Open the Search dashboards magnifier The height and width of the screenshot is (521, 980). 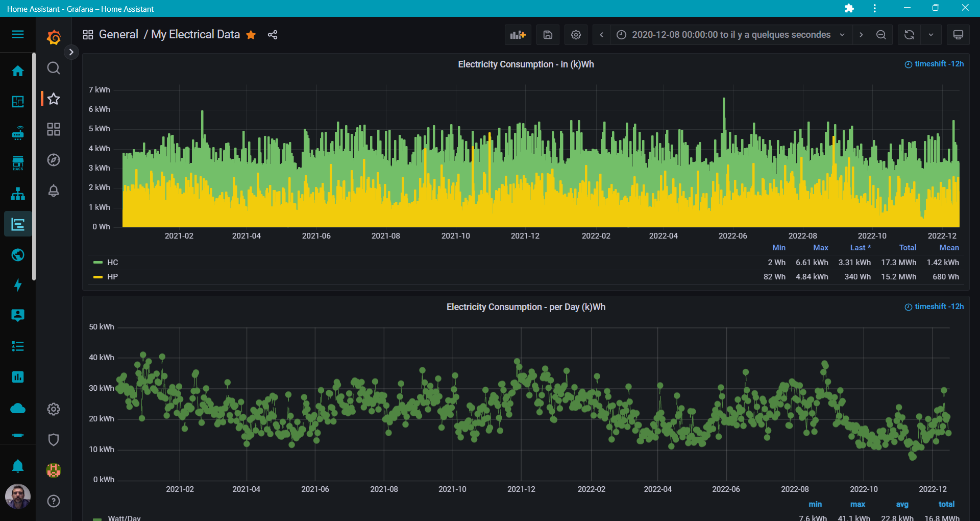(x=53, y=67)
